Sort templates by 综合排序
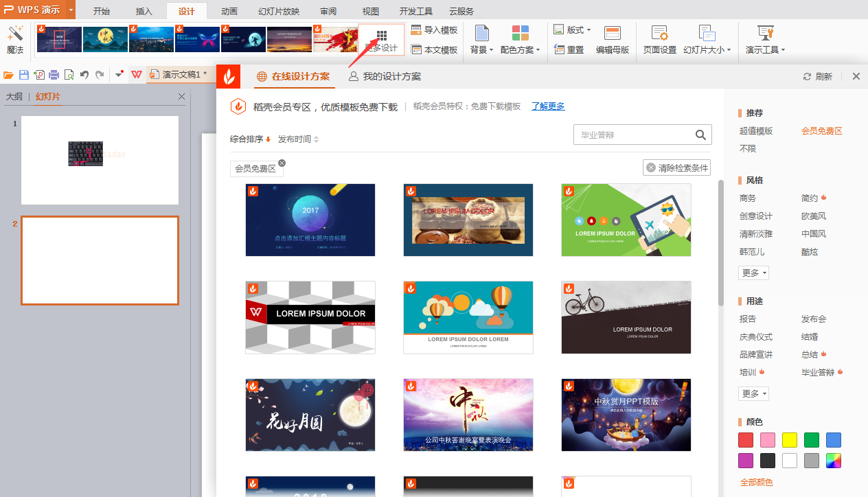This screenshot has width=868, height=497. coord(250,139)
